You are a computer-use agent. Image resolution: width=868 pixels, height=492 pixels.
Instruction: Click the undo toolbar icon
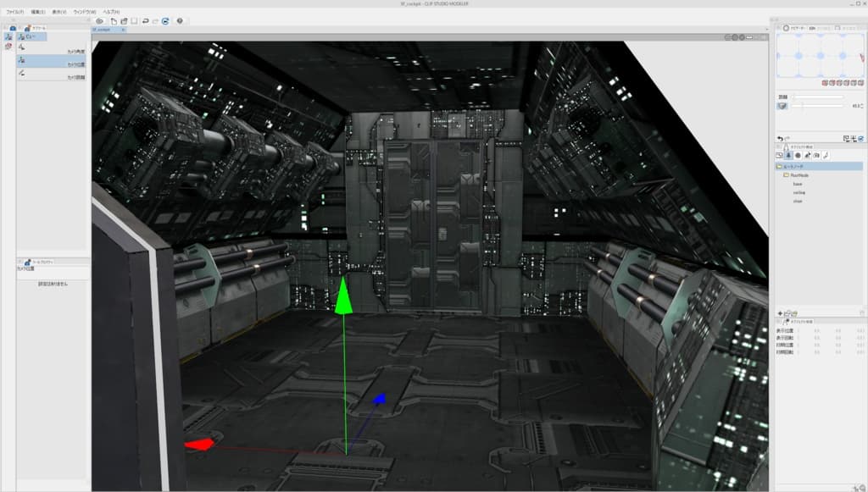pos(145,21)
